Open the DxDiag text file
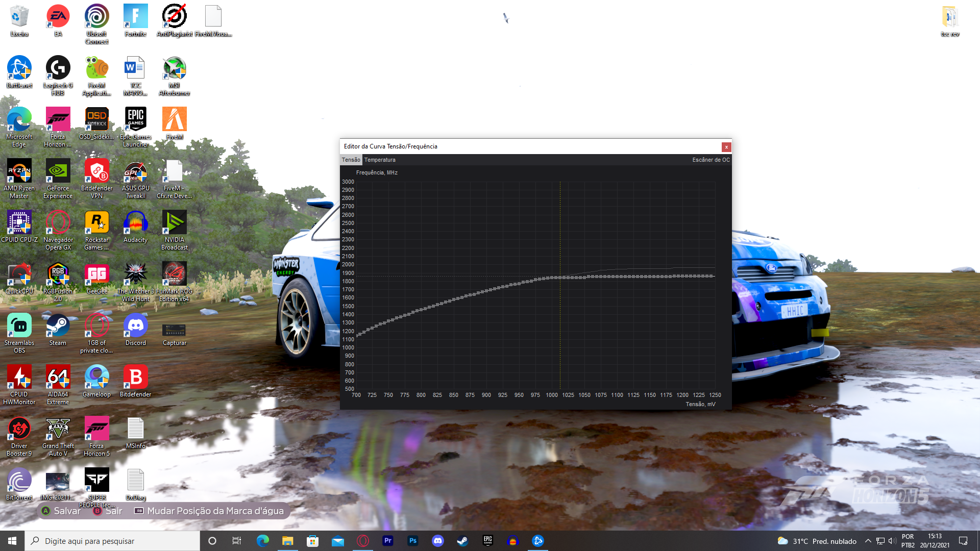This screenshot has height=551, width=980. [x=136, y=484]
